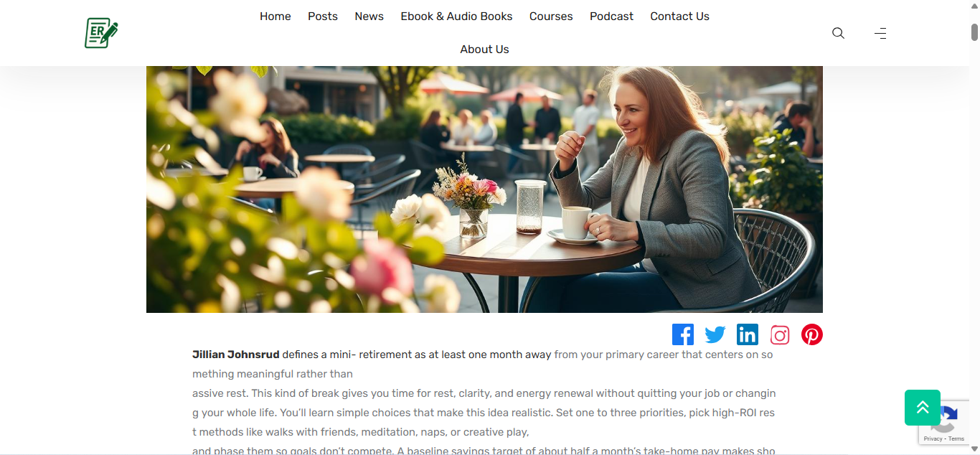
Task: Share the post on Twitter
Action: click(715, 334)
